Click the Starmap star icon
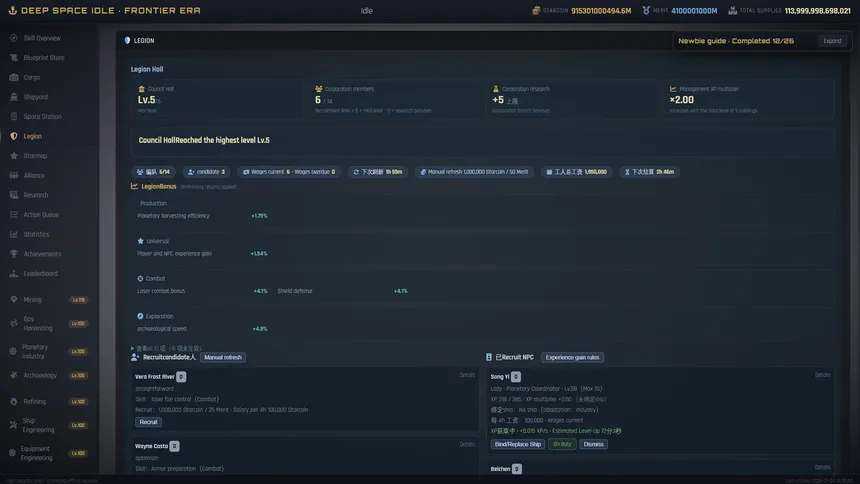The image size is (860, 484). pyautogui.click(x=14, y=156)
